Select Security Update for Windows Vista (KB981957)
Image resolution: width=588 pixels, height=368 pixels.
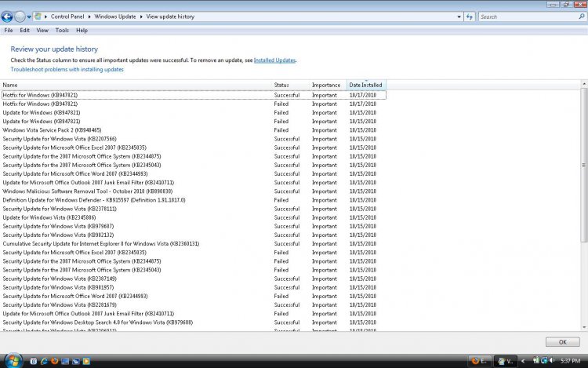(194, 287)
